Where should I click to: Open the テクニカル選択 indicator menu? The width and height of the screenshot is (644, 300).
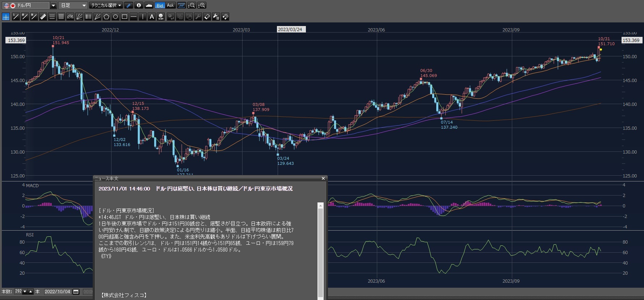coord(106,5)
